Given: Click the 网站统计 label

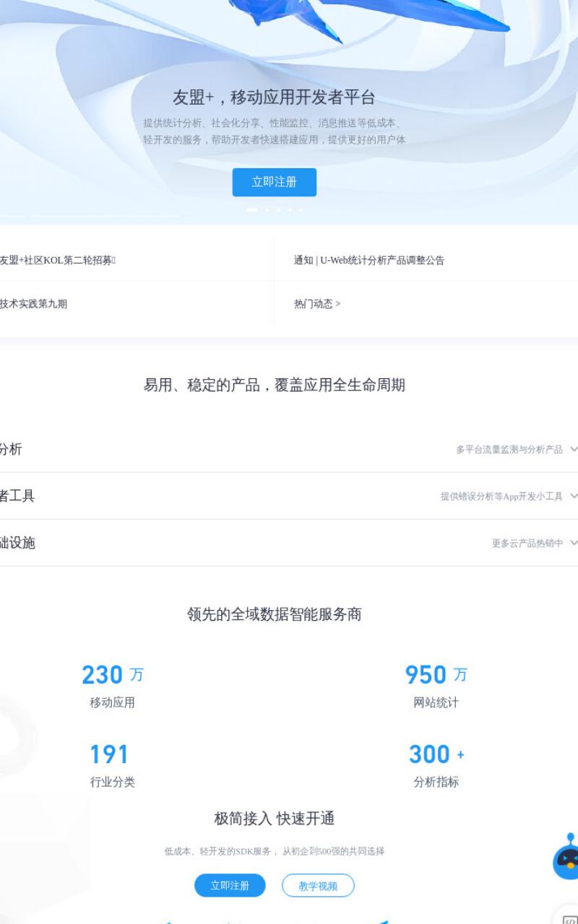Looking at the screenshot, I should 436,702.
